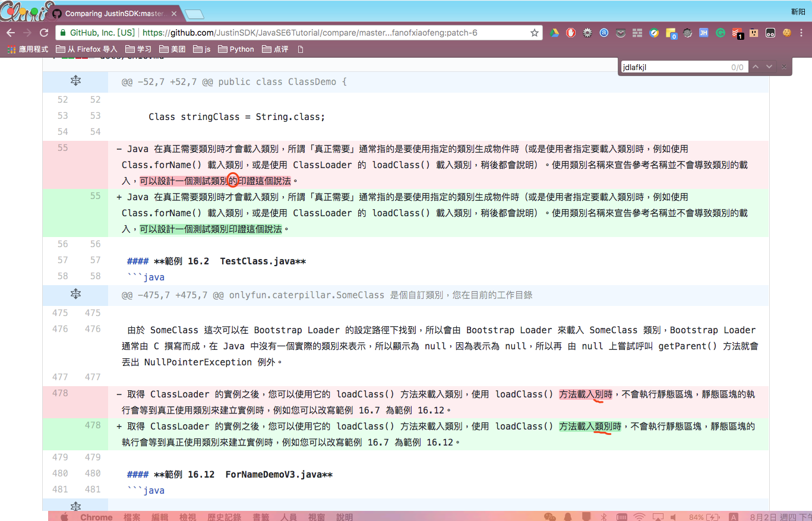Screen dimensions: 812x521
Task: Open the Chrome menu in menu bar
Action: 96,517
